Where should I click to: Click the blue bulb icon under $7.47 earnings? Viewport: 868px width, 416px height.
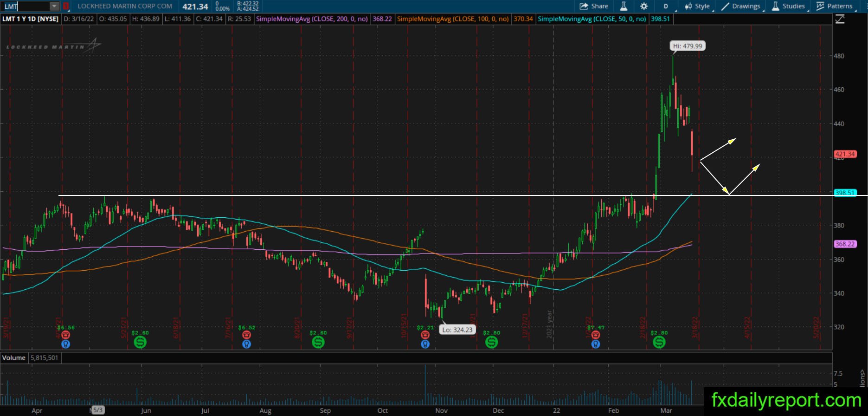pyautogui.click(x=596, y=344)
